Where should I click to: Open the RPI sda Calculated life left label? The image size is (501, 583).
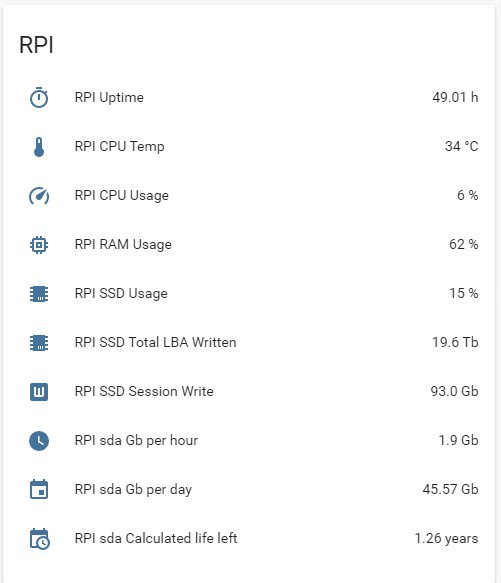pos(156,538)
